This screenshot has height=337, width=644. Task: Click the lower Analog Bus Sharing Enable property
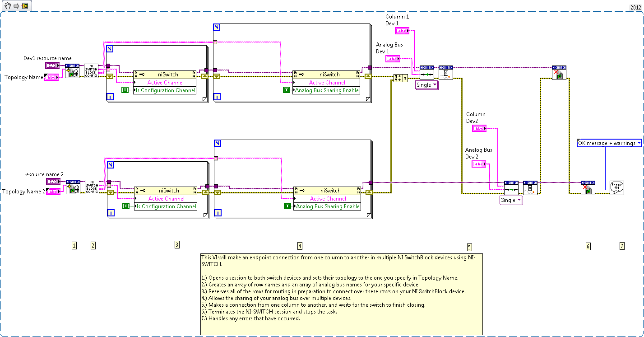[327, 206]
